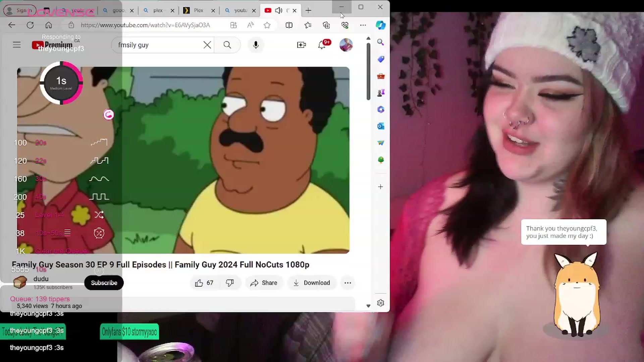Viewport: 644px width, 362px height.
Task: Click the app available icon in address bar
Action: point(233,25)
